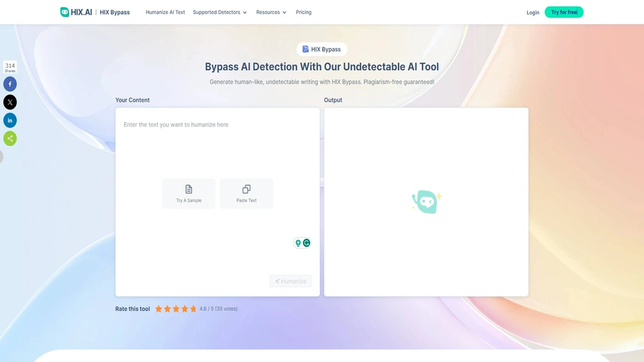
Task: Share on X (Twitter)
Action: (10, 102)
